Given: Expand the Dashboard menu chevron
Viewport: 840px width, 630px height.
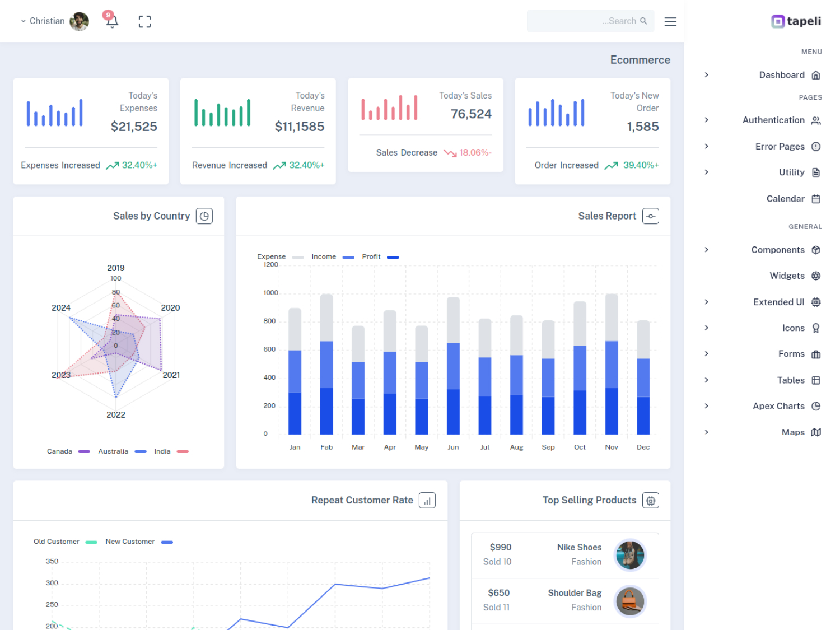Looking at the screenshot, I should pos(707,75).
